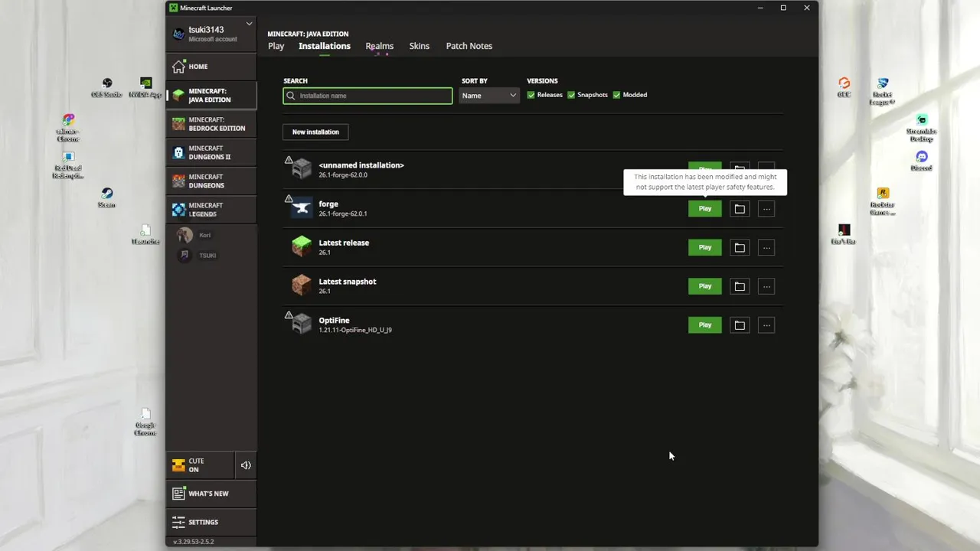Uncheck the Releases versions checkbox
Screen dimensions: 980x551
531,95
